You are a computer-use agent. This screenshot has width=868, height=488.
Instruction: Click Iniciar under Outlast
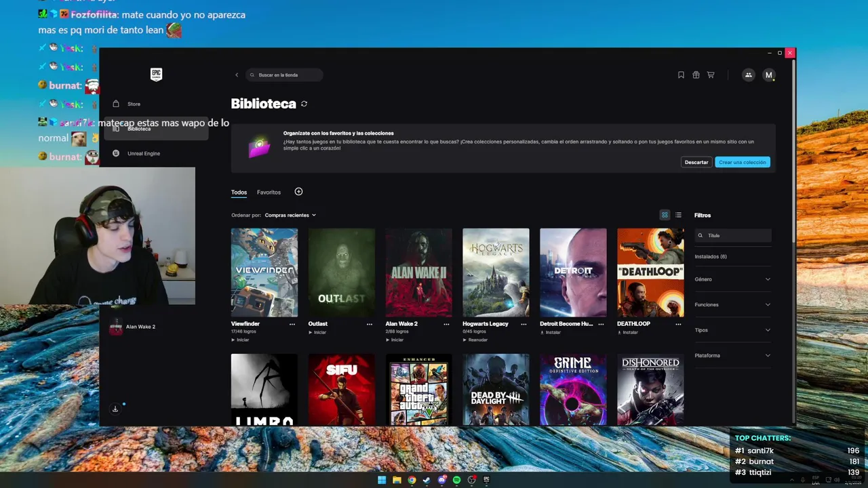[318, 332]
